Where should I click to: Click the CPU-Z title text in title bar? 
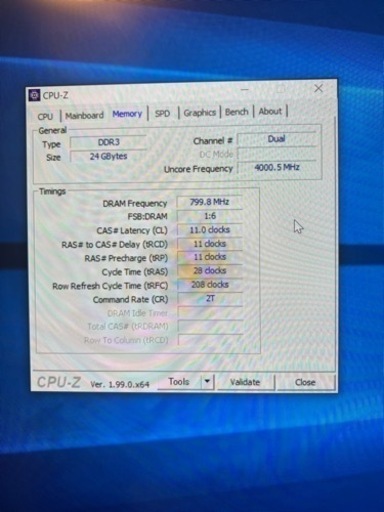point(55,96)
